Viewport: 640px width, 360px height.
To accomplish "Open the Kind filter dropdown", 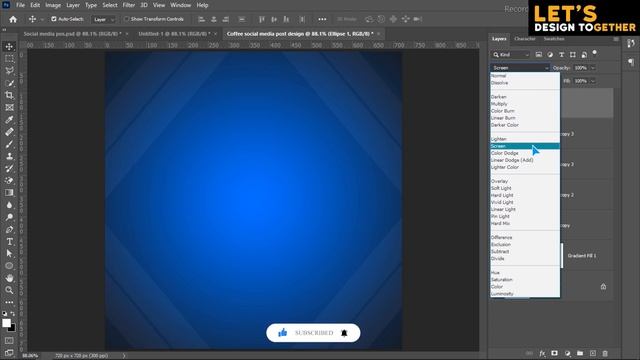I will [x=510, y=54].
